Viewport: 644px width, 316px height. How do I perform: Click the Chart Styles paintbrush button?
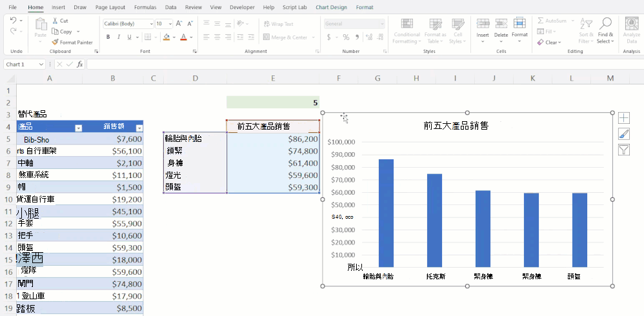624,133
